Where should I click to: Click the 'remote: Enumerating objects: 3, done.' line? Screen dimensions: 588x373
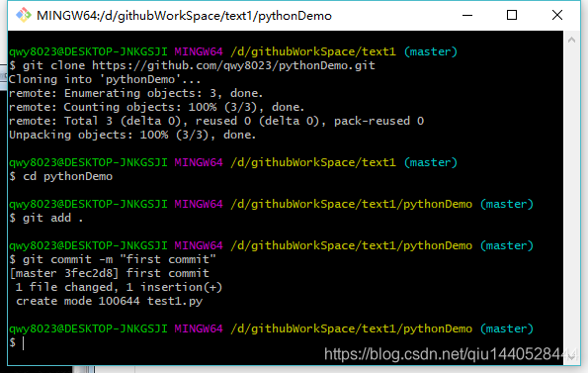[x=135, y=93]
